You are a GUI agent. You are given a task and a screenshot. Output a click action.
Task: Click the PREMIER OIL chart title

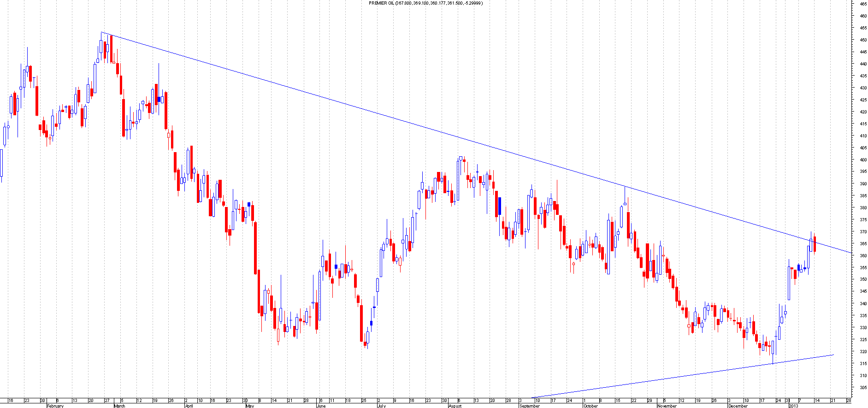426,3
